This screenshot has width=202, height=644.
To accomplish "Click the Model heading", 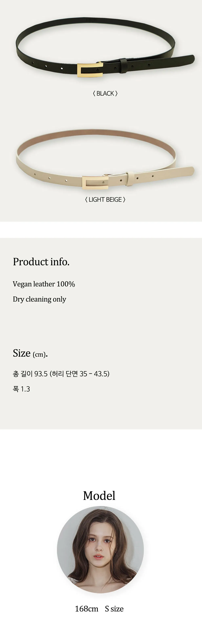I will 99,496.
